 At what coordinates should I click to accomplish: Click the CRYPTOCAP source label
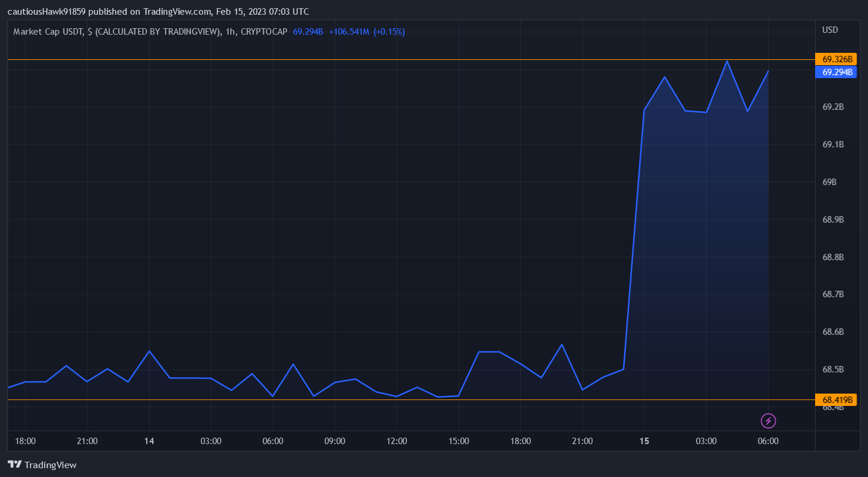264,32
